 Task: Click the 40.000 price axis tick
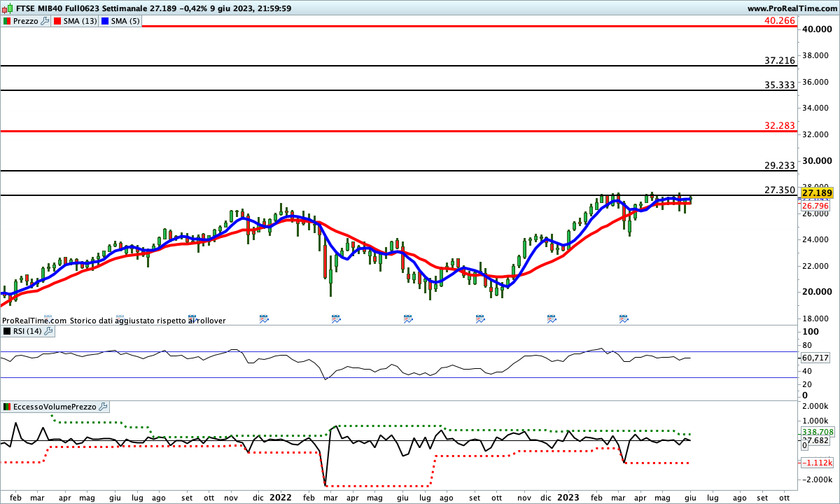click(816, 29)
